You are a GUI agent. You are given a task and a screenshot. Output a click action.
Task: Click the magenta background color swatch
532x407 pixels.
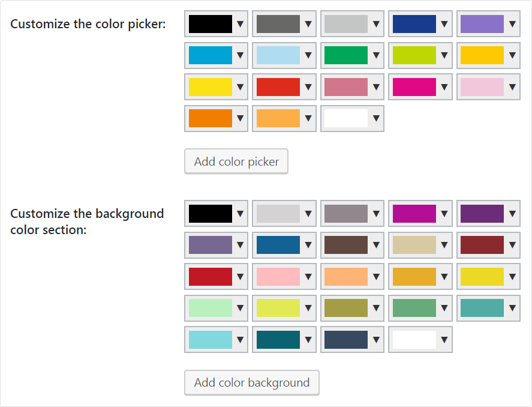pyautogui.click(x=414, y=213)
